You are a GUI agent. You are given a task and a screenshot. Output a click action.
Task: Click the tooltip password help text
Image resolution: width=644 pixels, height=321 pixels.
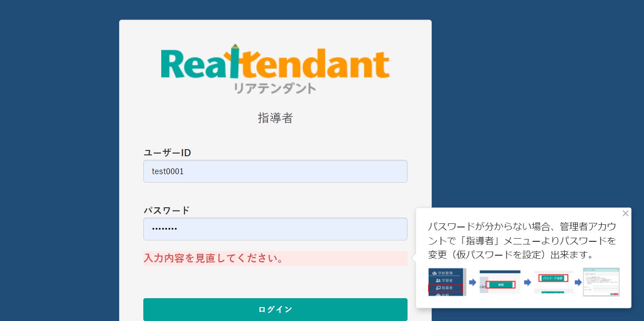click(522, 240)
